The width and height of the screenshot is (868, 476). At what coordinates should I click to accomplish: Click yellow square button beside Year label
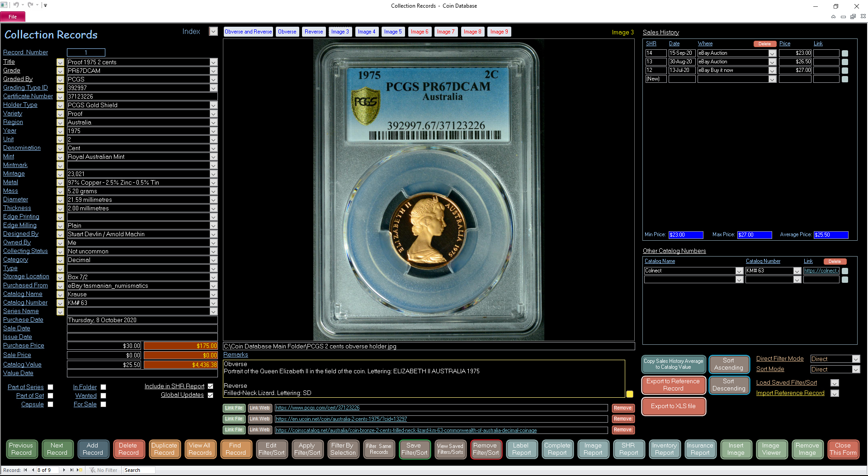60,131
